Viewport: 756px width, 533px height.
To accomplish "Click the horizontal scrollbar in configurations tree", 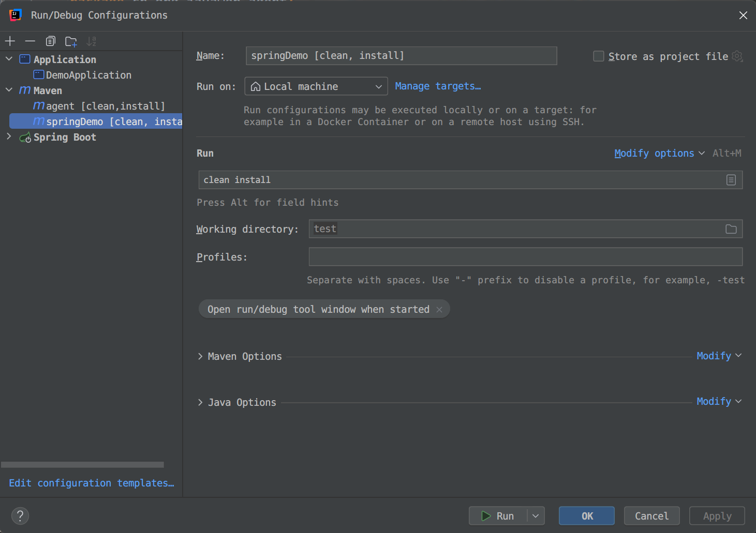I will point(82,465).
